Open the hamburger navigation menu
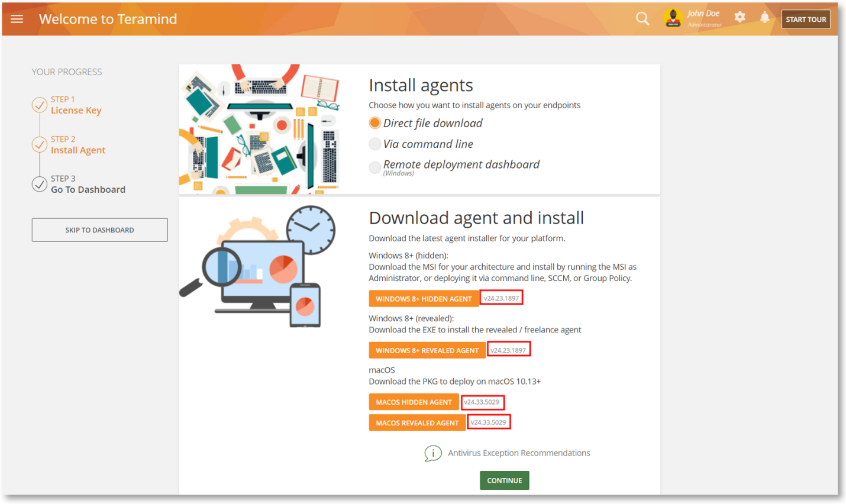Image resolution: width=846 pixels, height=504 pixels. click(17, 19)
